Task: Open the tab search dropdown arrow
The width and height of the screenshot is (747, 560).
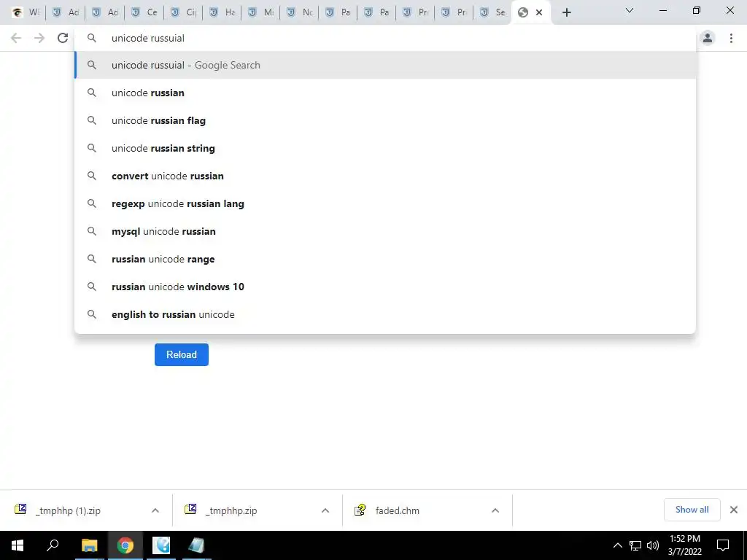Action: 630,10
